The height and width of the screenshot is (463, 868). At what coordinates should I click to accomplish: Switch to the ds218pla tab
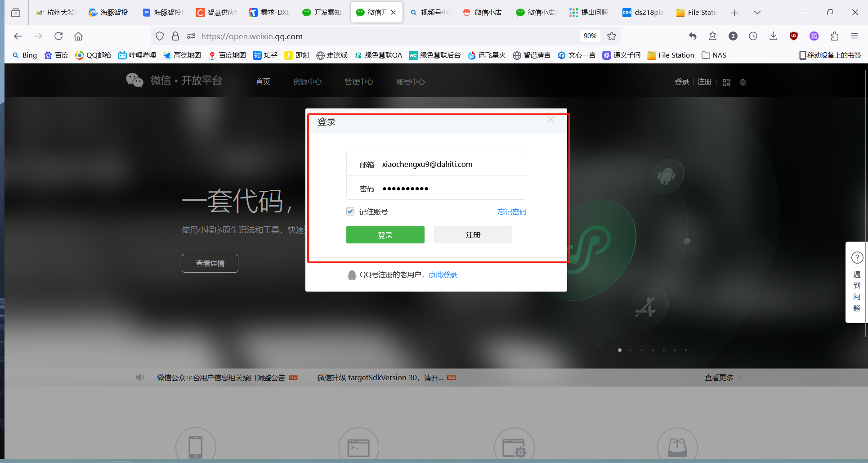click(x=644, y=13)
